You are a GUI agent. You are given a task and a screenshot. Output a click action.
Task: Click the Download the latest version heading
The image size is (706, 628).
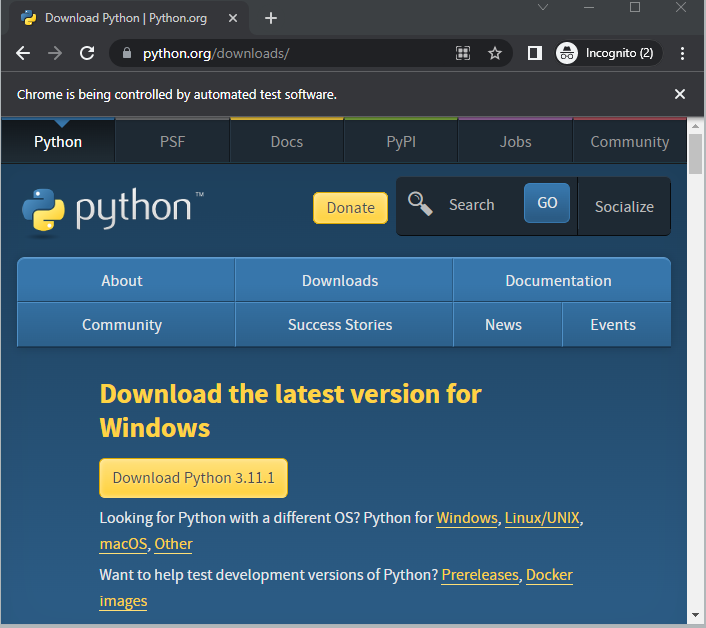point(290,411)
